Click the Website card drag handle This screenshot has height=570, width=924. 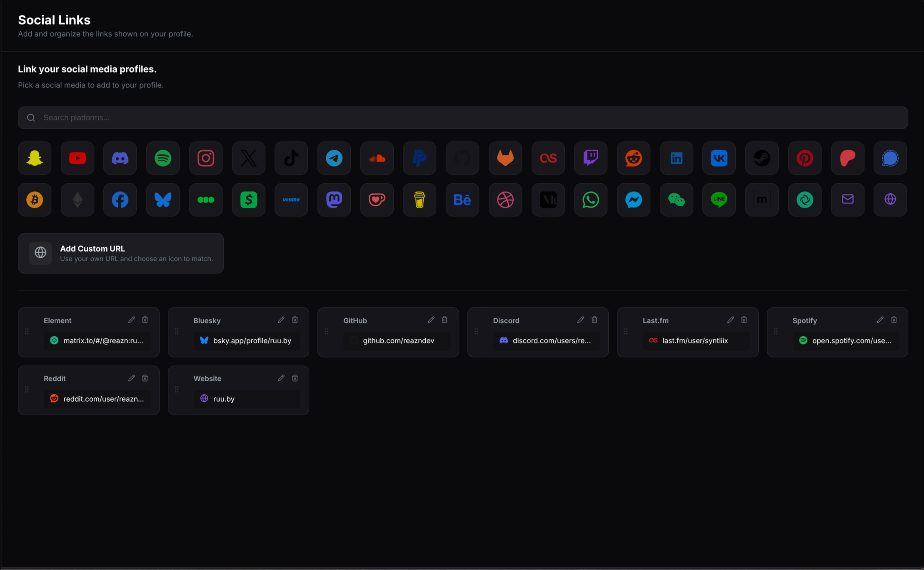tap(177, 390)
